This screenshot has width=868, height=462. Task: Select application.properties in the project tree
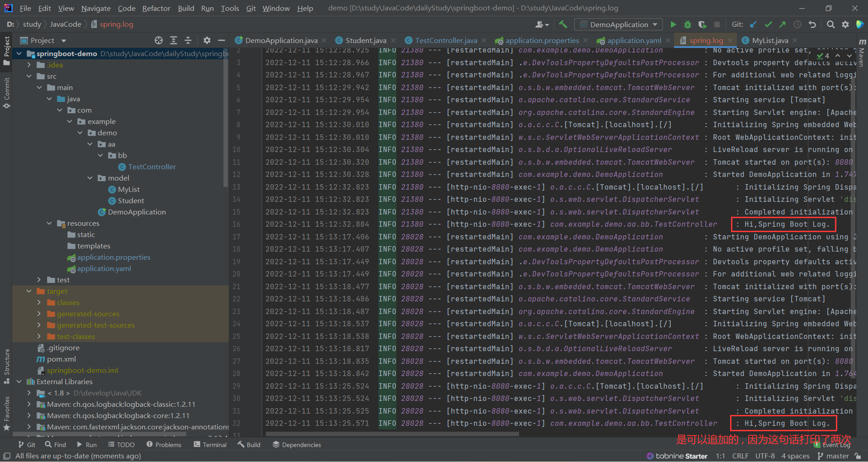point(113,257)
